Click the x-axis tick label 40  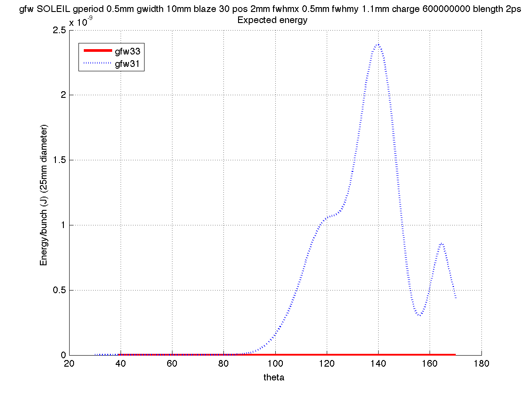click(121, 364)
